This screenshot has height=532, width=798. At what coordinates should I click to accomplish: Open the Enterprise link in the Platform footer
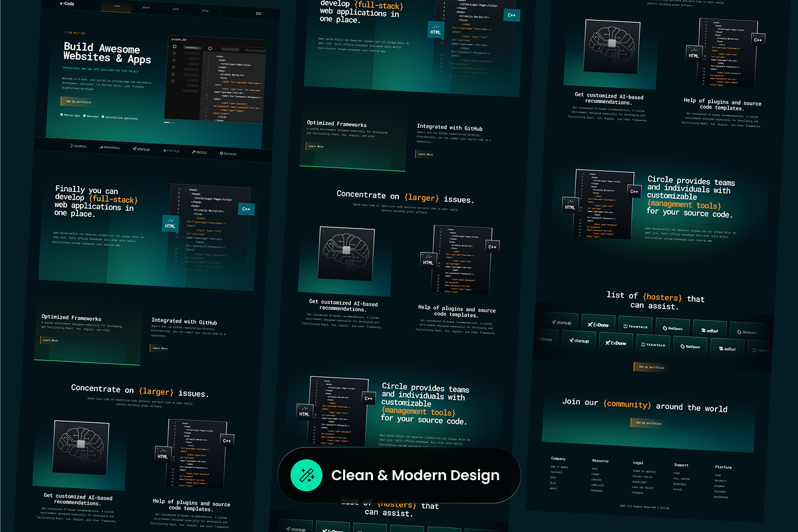[721, 497]
